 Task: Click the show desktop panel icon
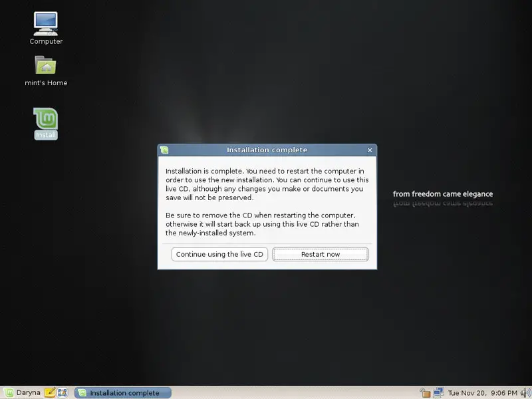coord(62,392)
